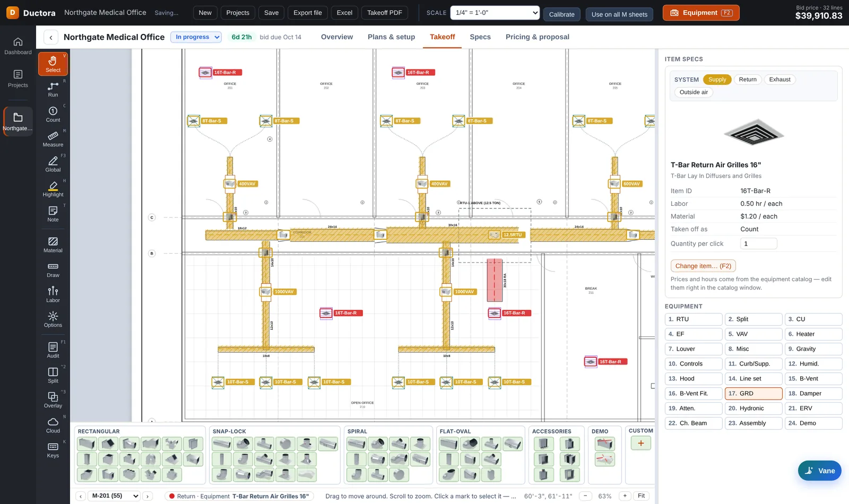Select the Draw tool
Screen dimensions: 849x504
pyautogui.click(x=53, y=270)
